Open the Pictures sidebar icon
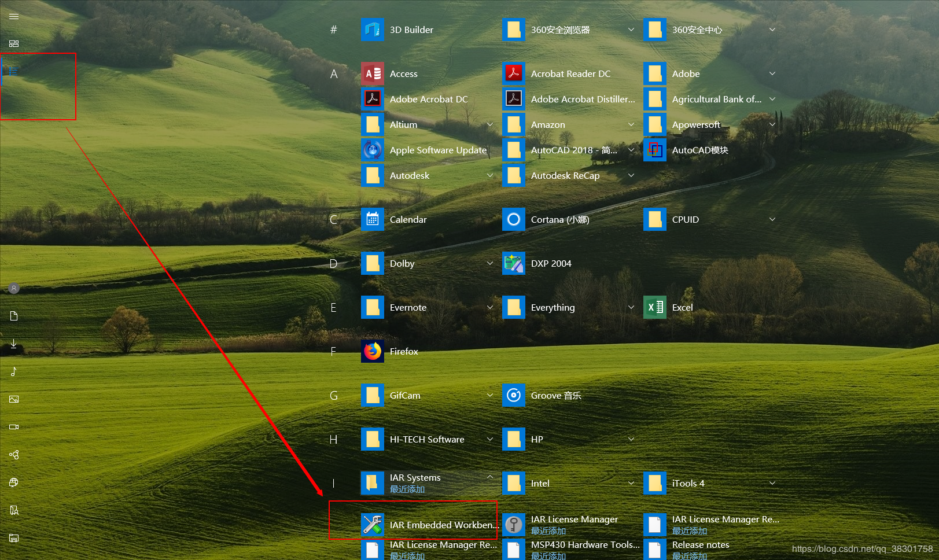 [x=14, y=399]
